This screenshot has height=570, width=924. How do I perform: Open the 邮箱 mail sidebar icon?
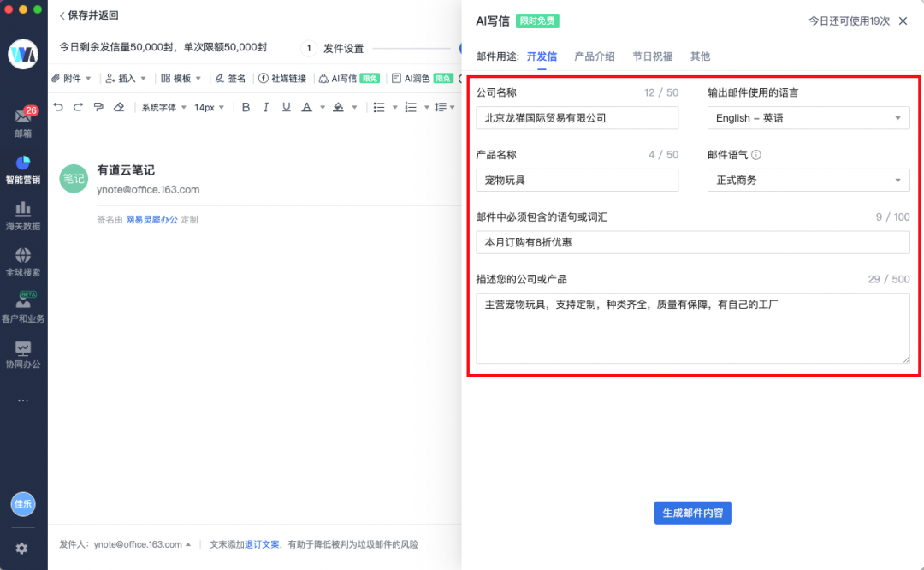pos(23,122)
